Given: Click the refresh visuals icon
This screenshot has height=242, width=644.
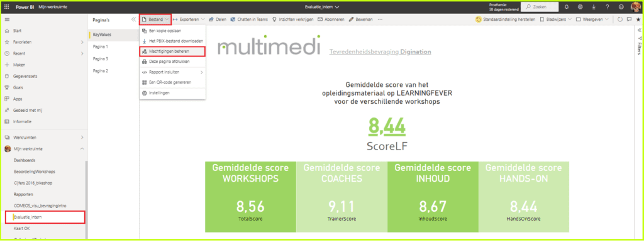Looking at the screenshot, I should 620,19.
